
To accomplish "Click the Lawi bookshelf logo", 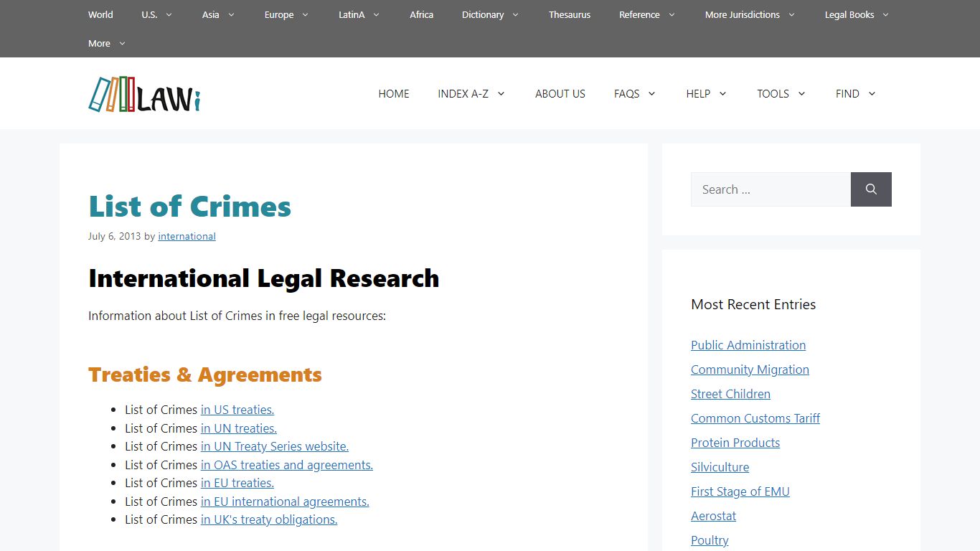I will pyautogui.click(x=144, y=94).
